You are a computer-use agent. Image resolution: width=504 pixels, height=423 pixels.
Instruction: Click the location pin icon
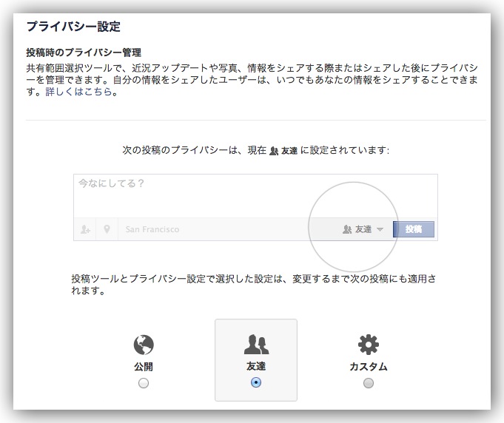tap(107, 229)
